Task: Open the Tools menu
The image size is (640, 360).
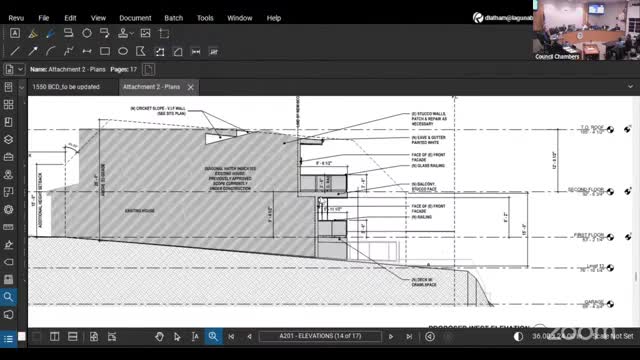Action: pyautogui.click(x=205, y=18)
